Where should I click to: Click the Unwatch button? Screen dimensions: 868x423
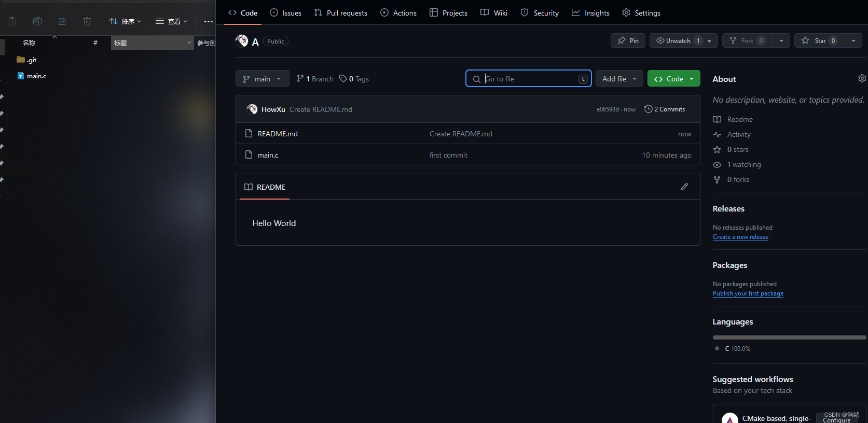(x=678, y=40)
